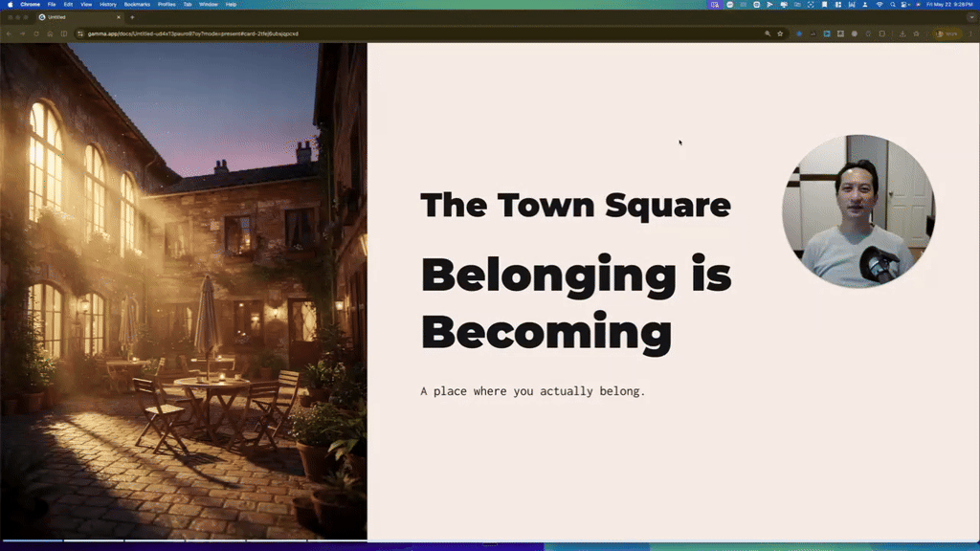Click the blue round extension icon
The image size is (980, 551).
click(799, 33)
